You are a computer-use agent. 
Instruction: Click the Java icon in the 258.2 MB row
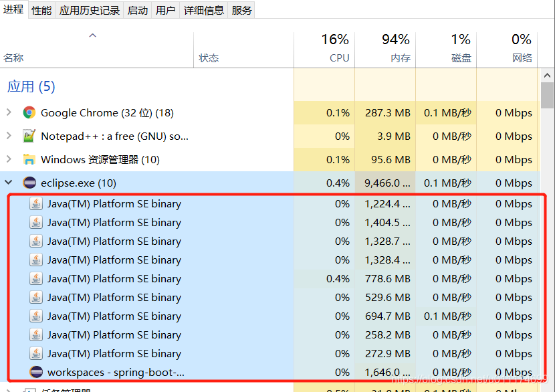pos(36,335)
